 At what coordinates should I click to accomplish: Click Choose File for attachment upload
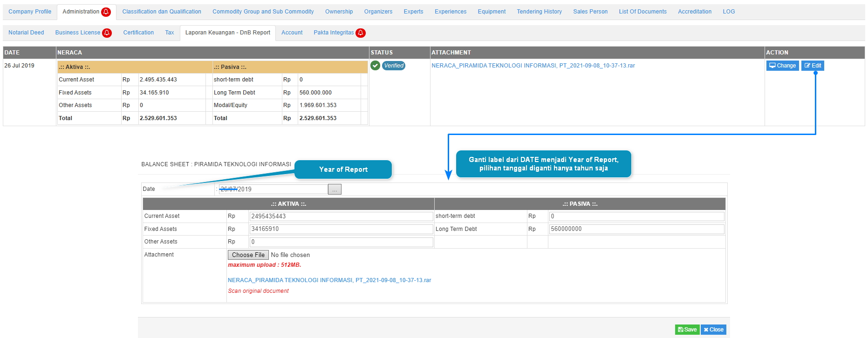pos(248,255)
